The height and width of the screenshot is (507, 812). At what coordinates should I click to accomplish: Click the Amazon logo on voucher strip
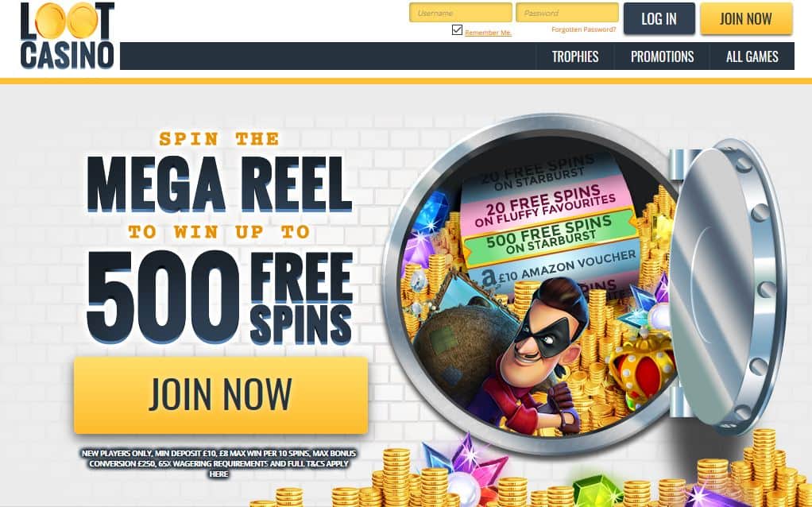(489, 279)
